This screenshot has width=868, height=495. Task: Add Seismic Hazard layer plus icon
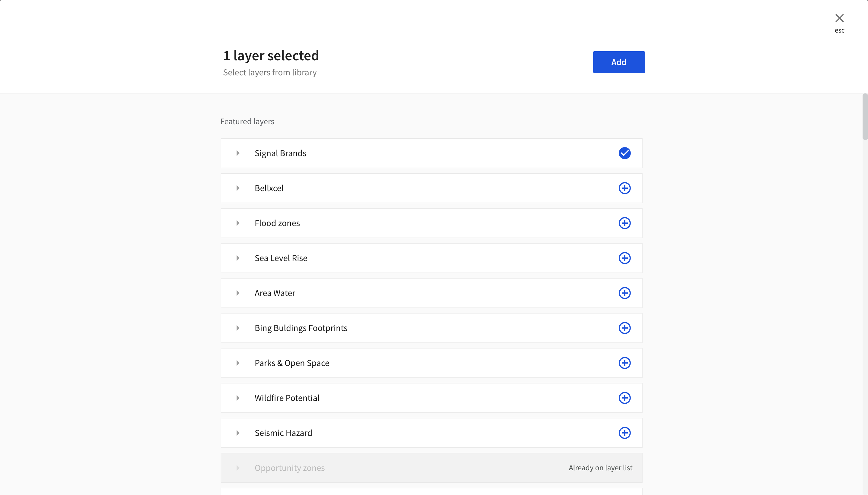[624, 433]
